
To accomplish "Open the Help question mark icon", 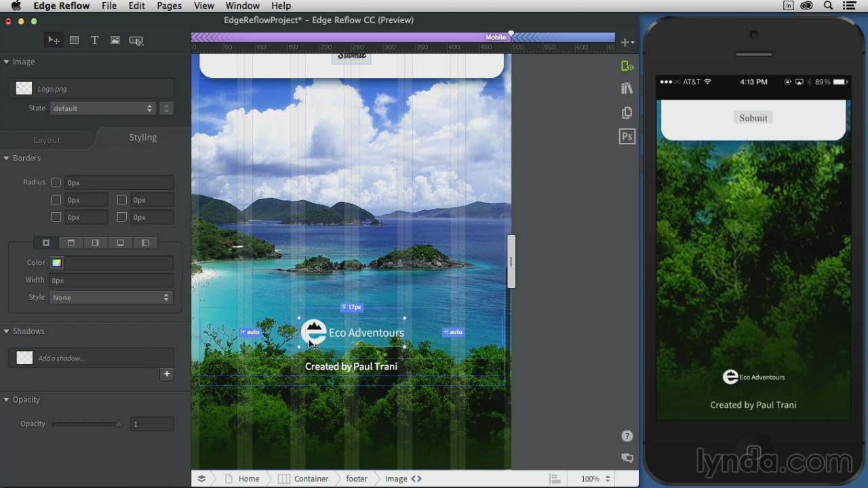I will click(627, 436).
